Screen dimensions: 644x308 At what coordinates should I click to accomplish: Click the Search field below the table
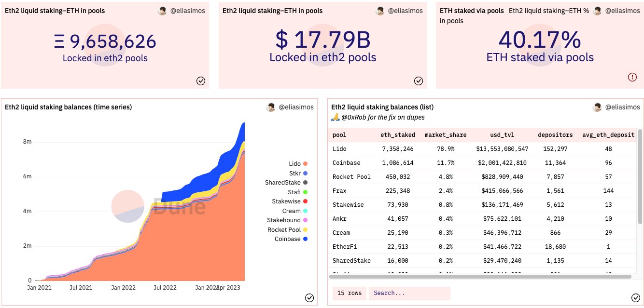[x=409, y=293]
